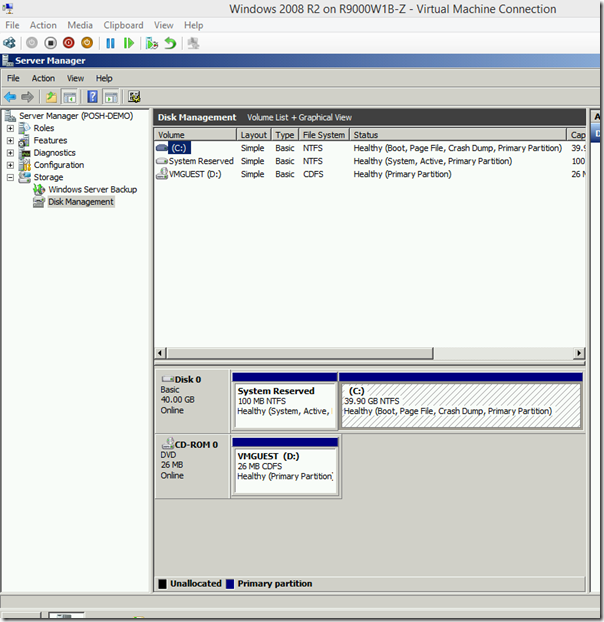Click the Disk Management tree icon

(39, 202)
